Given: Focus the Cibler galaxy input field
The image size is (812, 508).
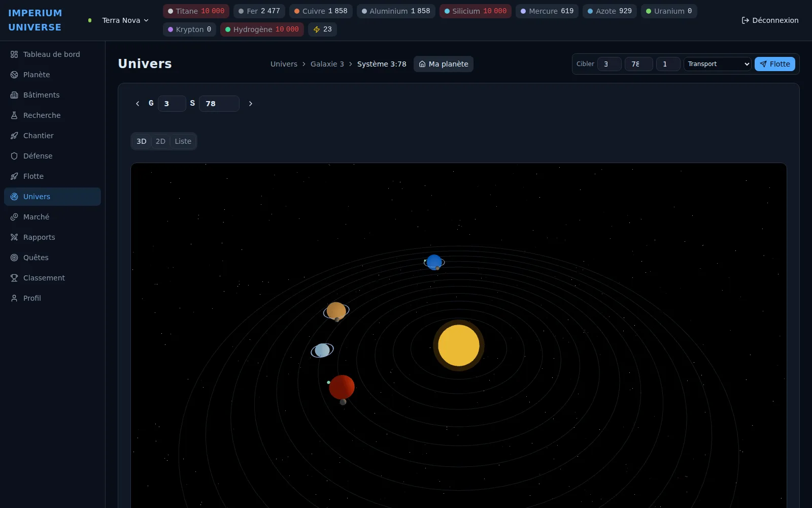Looking at the screenshot, I should [x=610, y=64].
